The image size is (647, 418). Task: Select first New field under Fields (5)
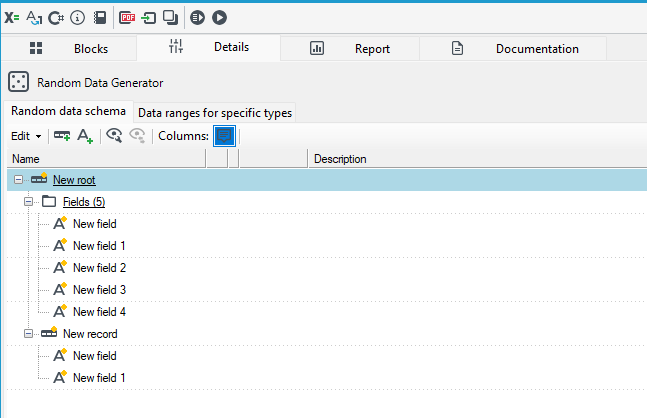(x=95, y=224)
